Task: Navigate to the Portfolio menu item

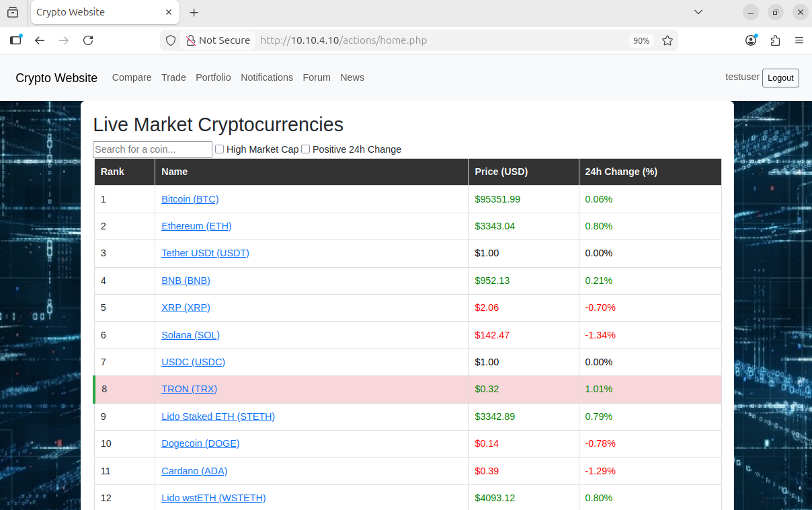Action: click(213, 77)
